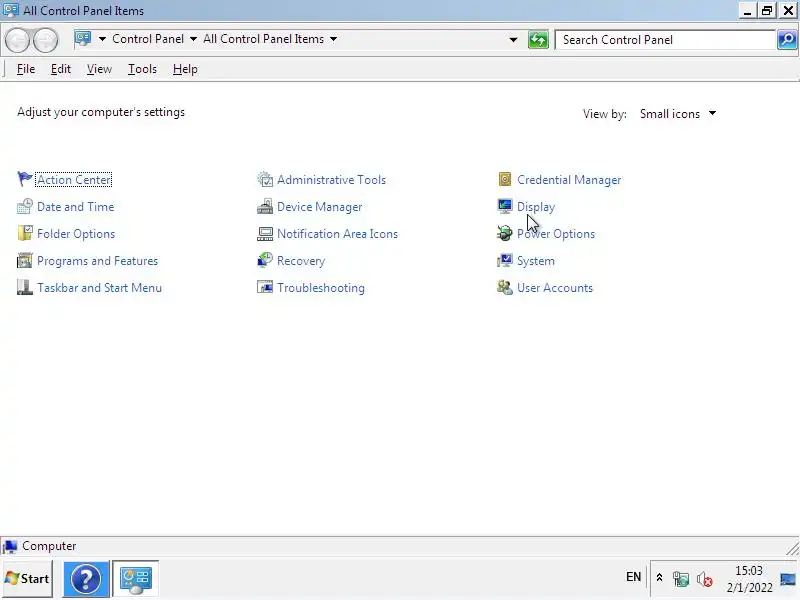
Task: Open the Edit menu
Action: tap(61, 69)
